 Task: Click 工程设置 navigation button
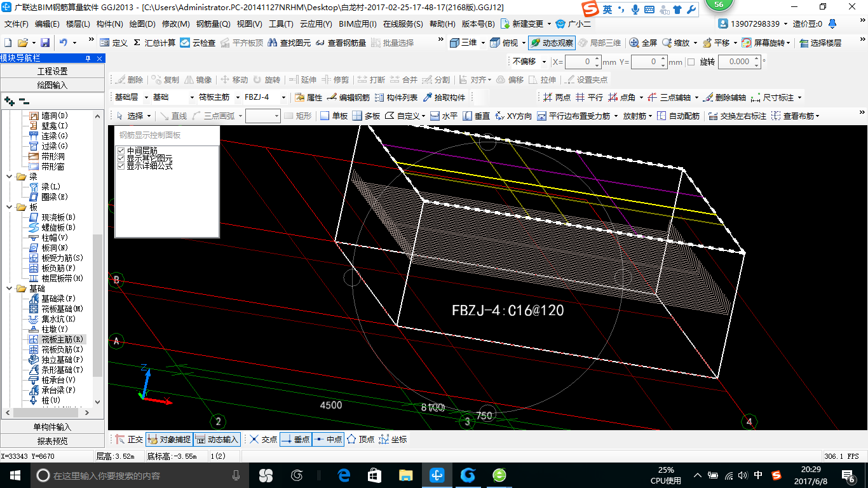[x=52, y=71]
